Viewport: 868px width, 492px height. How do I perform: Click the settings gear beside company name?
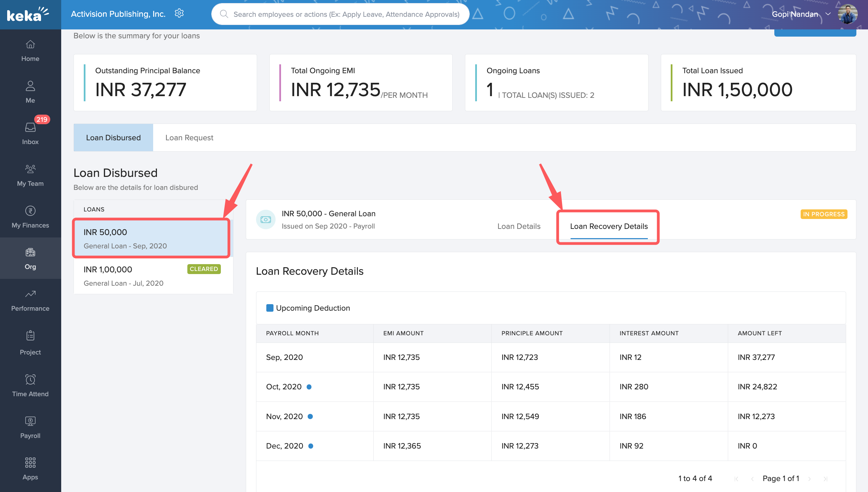click(179, 14)
